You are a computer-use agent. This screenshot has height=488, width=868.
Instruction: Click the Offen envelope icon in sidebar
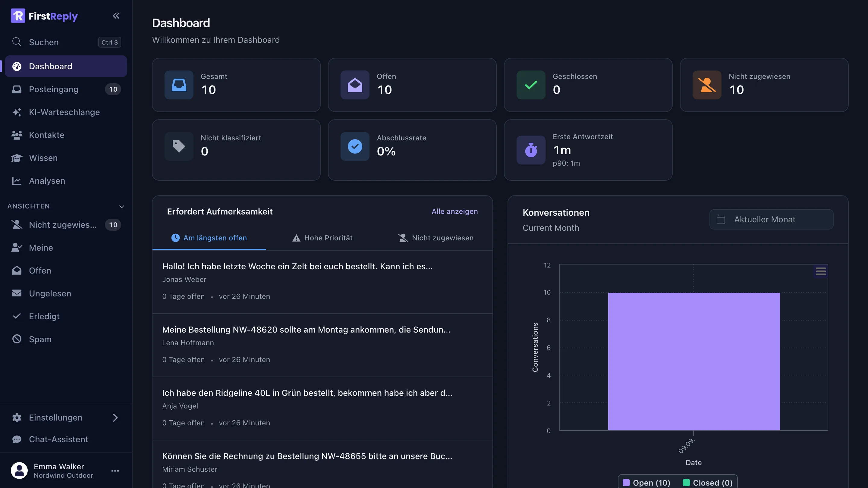tap(17, 271)
